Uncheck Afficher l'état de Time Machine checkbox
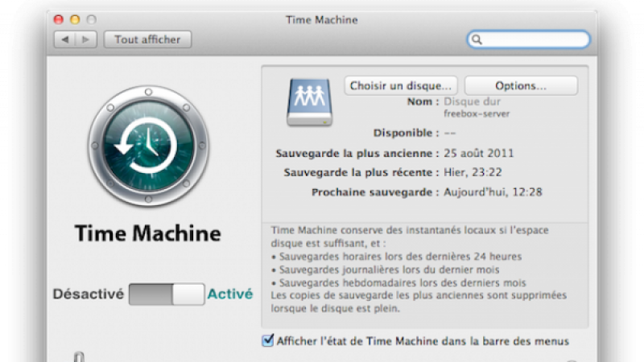This screenshot has height=362, width=644. (x=268, y=340)
